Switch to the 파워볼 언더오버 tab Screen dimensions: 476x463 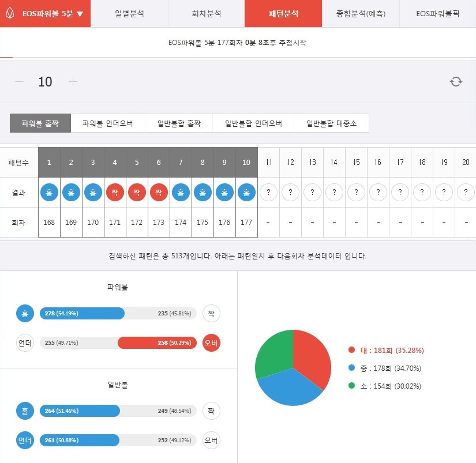tap(107, 123)
